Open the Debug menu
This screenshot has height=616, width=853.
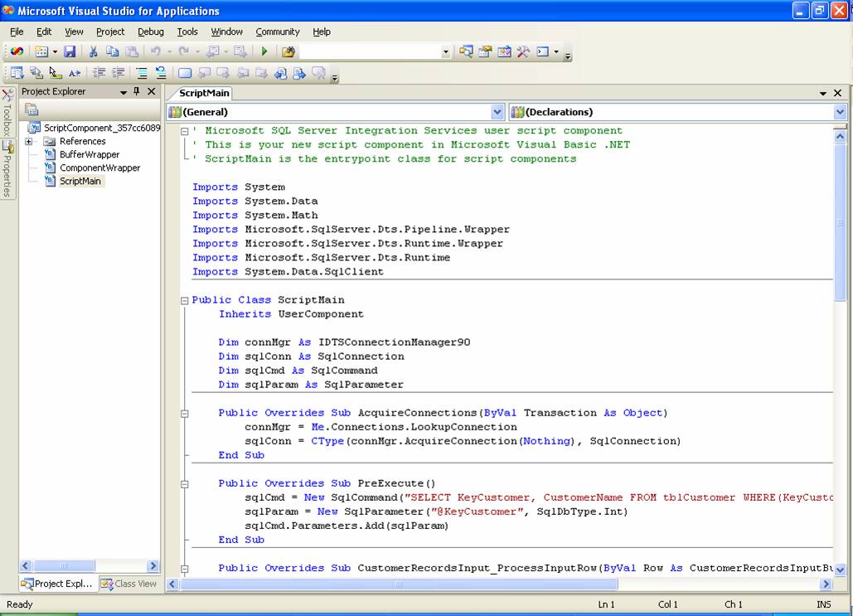click(x=150, y=32)
